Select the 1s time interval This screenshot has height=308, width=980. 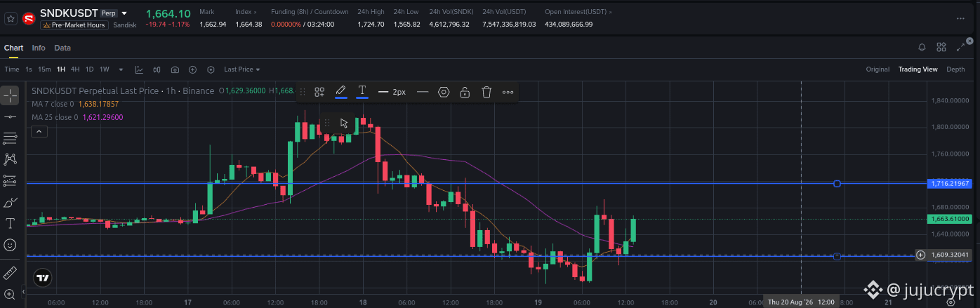tap(29, 69)
